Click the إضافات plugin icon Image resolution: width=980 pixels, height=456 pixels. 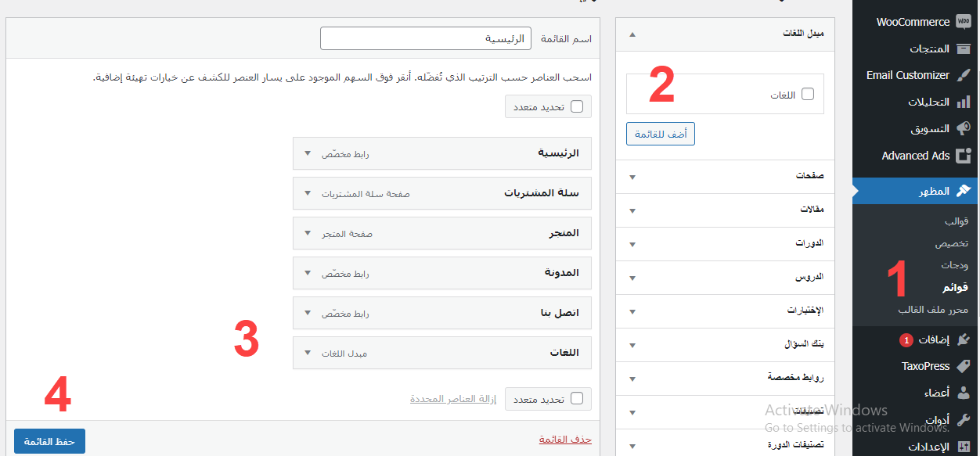point(964,339)
